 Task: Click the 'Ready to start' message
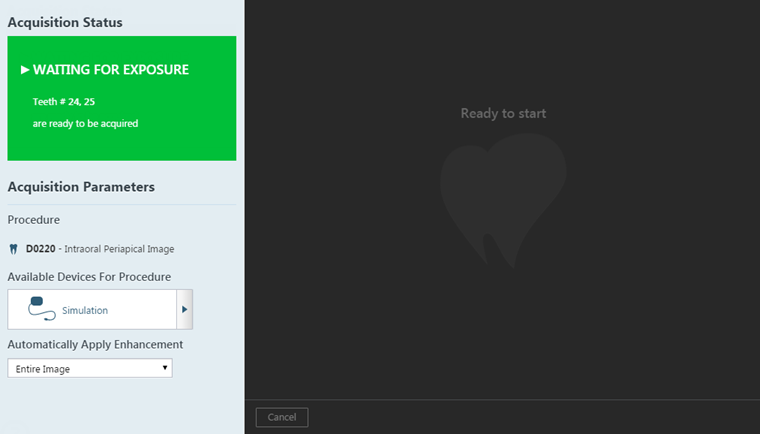click(503, 113)
